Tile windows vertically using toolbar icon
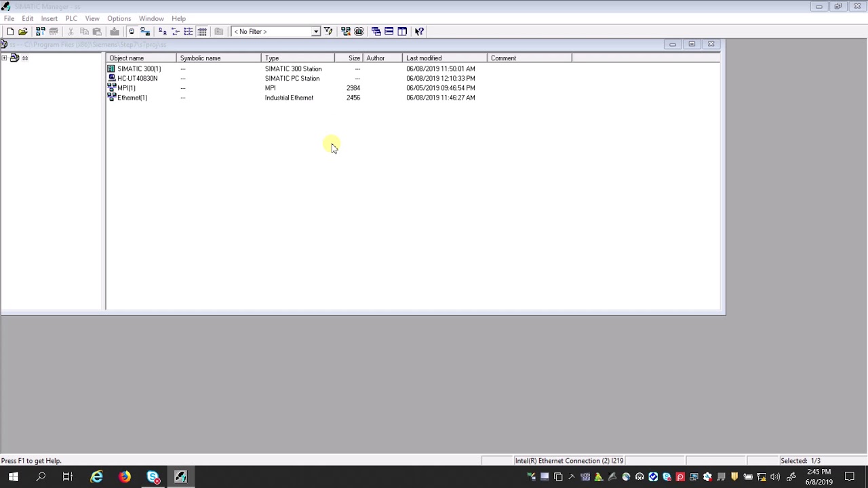The width and height of the screenshot is (868, 488). tap(402, 31)
